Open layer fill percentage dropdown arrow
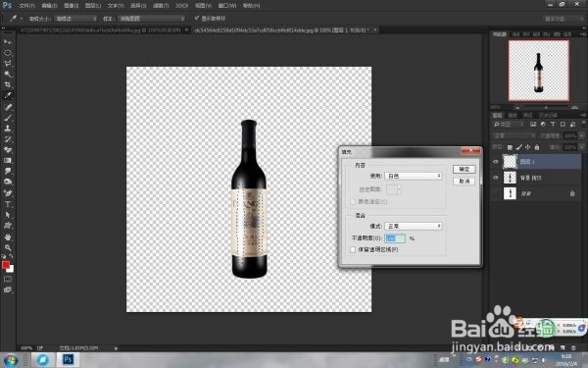 582,147
